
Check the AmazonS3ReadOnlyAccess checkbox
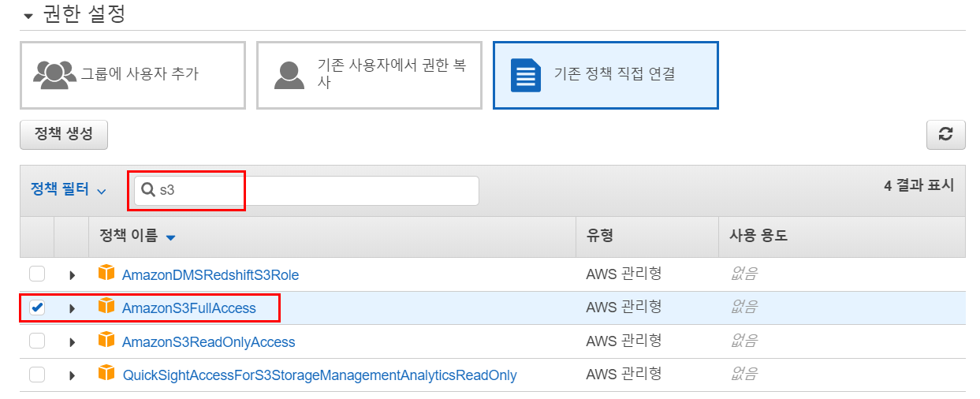pyautogui.click(x=37, y=341)
